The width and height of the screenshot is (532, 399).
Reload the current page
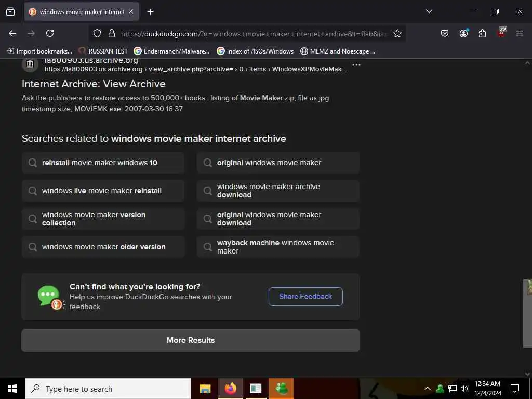coord(50,33)
